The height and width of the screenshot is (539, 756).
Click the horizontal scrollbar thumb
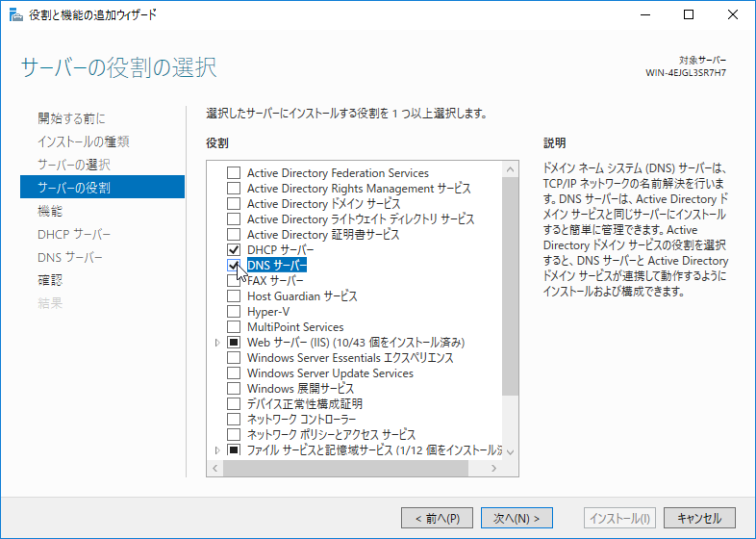(345, 468)
